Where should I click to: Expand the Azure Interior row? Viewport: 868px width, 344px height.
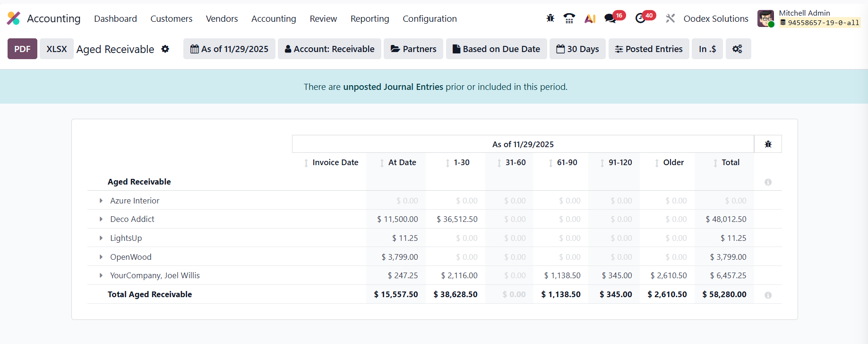101,201
